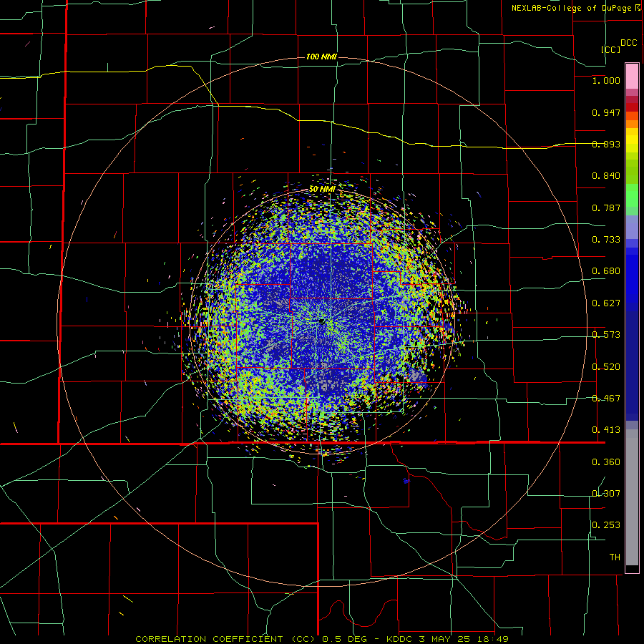Click the red legend color band
Screen dimensions: 644x644
[x=632, y=107]
